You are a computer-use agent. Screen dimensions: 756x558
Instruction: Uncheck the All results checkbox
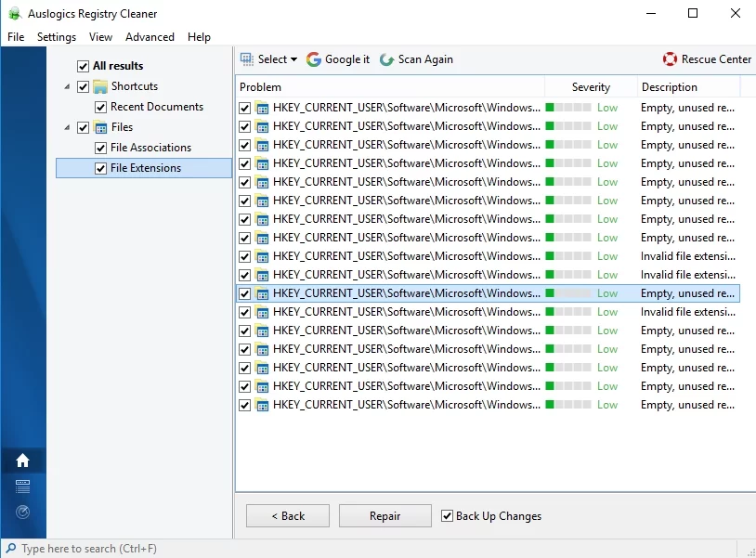click(83, 66)
